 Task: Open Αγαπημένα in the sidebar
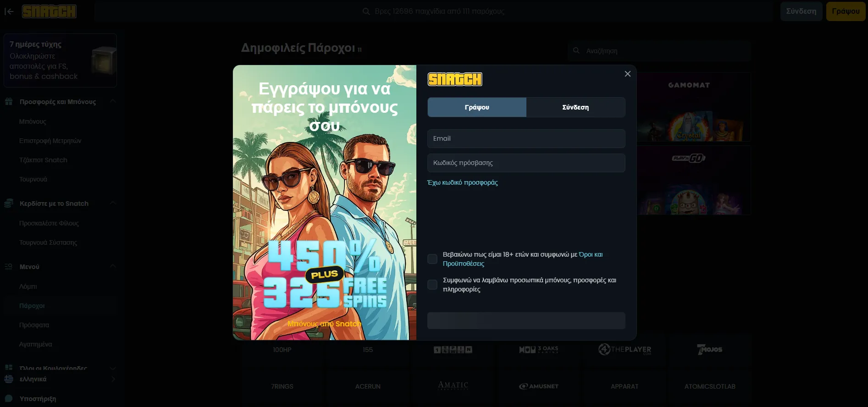tap(36, 344)
